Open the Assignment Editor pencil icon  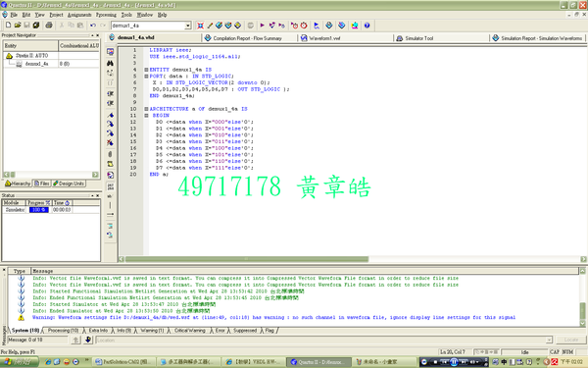(x=210, y=26)
